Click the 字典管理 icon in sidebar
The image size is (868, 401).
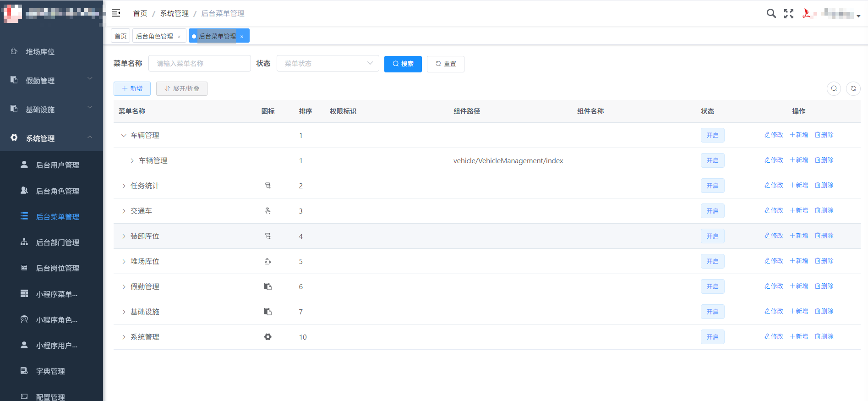pyautogui.click(x=24, y=370)
